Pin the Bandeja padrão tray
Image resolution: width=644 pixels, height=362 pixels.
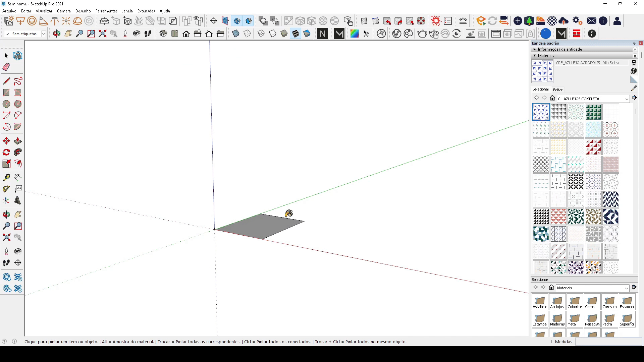(x=634, y=43)
